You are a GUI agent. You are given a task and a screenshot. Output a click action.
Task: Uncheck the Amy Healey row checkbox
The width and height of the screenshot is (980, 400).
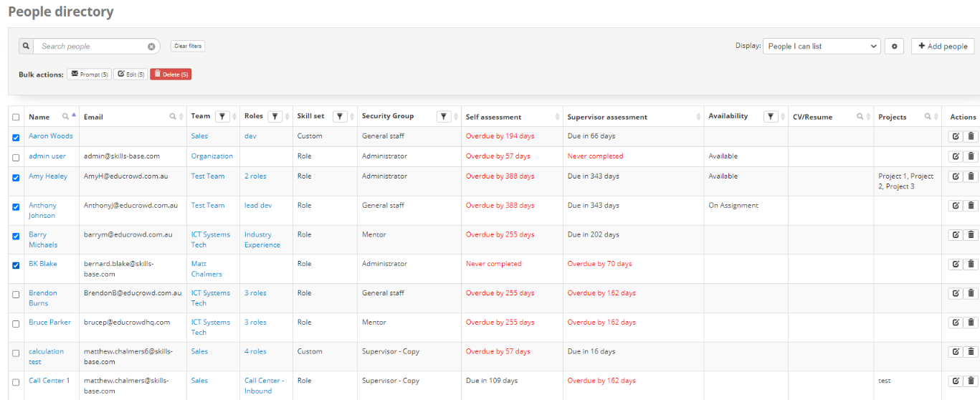point(16,177)
